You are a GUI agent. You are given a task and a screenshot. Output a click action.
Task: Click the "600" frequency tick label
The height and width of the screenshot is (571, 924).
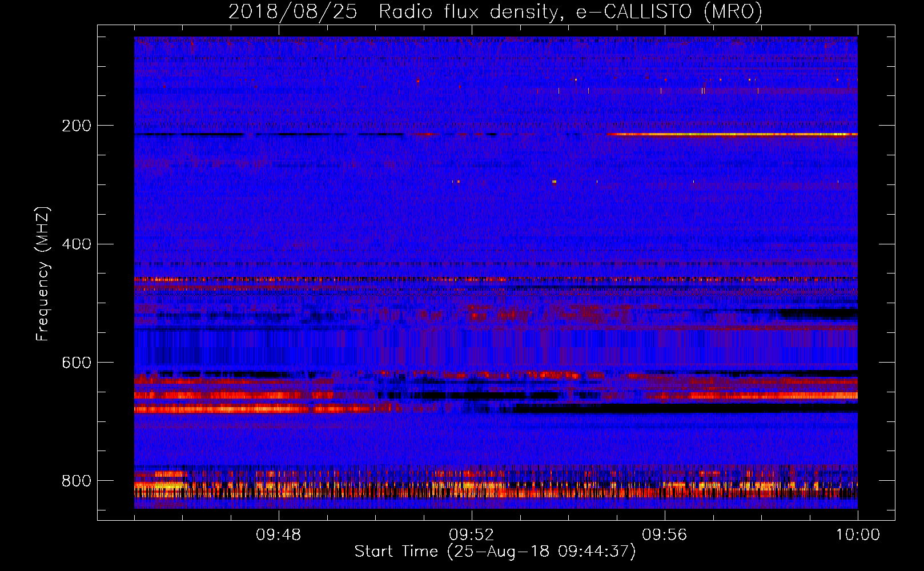tap(77, 363)
